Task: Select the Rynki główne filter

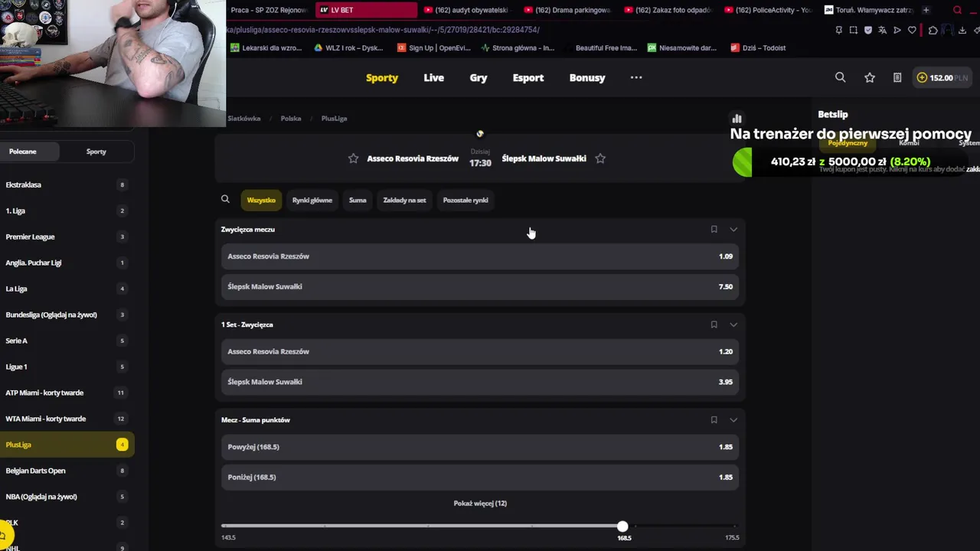Action: click(312, 200)
